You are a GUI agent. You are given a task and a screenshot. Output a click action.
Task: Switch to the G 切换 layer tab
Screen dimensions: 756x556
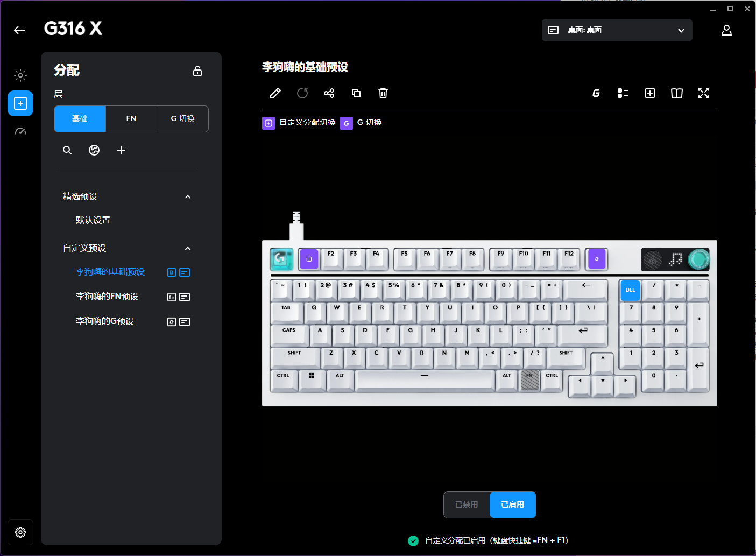coord(182,118)
